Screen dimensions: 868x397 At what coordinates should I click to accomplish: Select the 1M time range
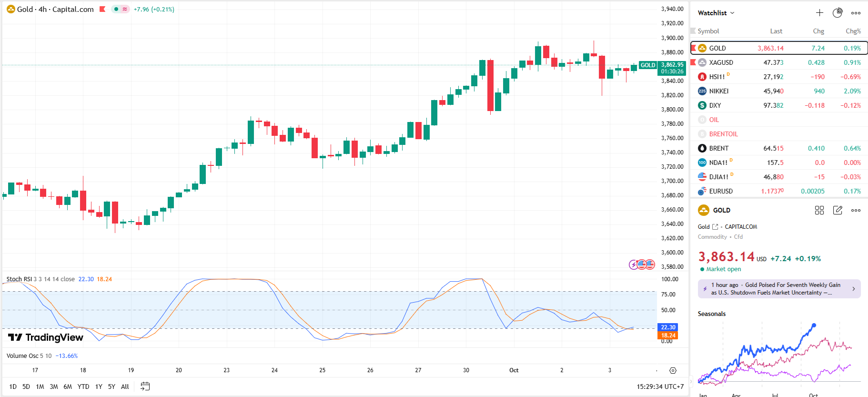40,387
